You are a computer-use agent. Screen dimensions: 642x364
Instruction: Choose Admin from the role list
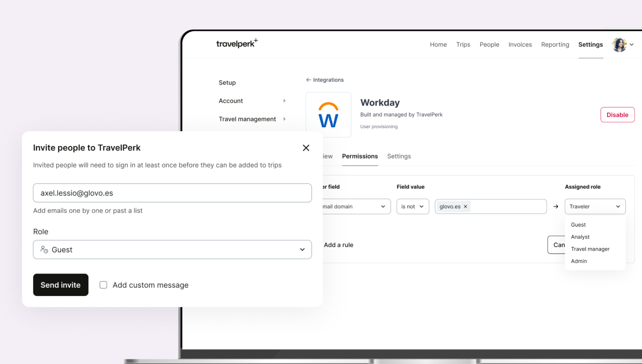click(x=579, y=261)
